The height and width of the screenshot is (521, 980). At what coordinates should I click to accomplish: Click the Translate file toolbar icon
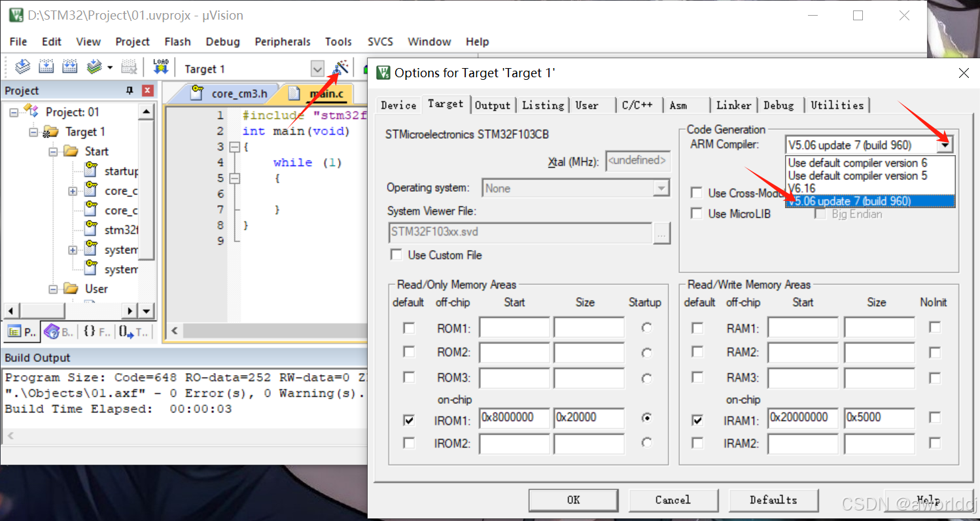(x=23, y=67)
